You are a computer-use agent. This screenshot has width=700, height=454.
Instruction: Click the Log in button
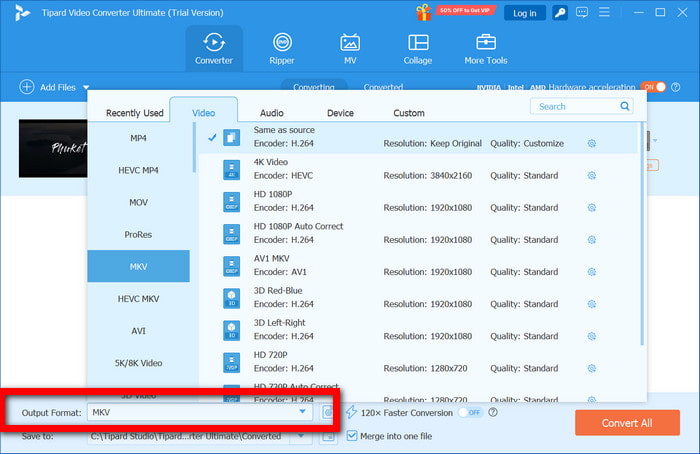coord(525,13)
